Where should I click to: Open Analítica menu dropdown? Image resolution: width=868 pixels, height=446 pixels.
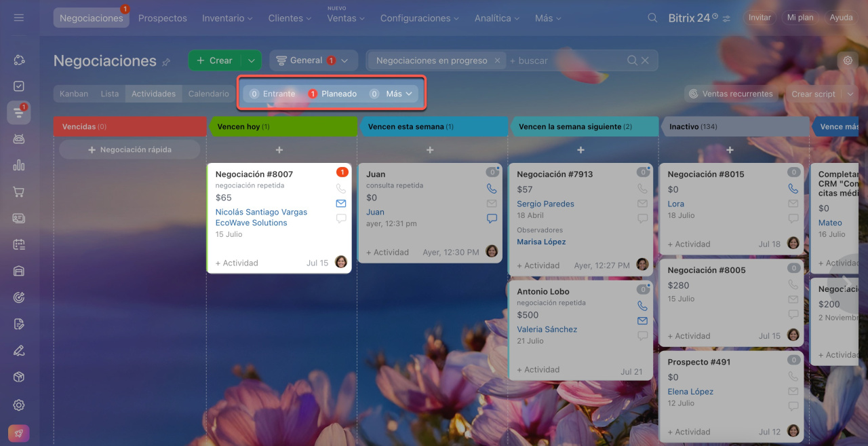click(498, 18)
